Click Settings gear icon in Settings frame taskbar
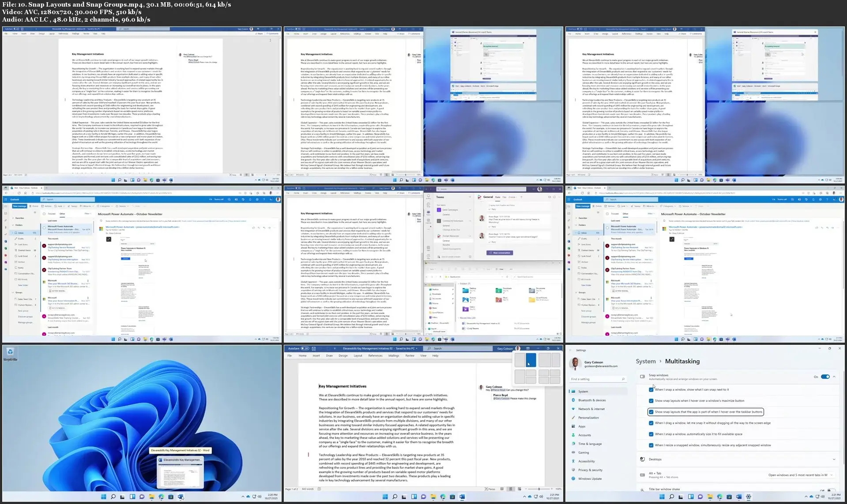This screenshot has height=504, width=847. tap(749, 497)
